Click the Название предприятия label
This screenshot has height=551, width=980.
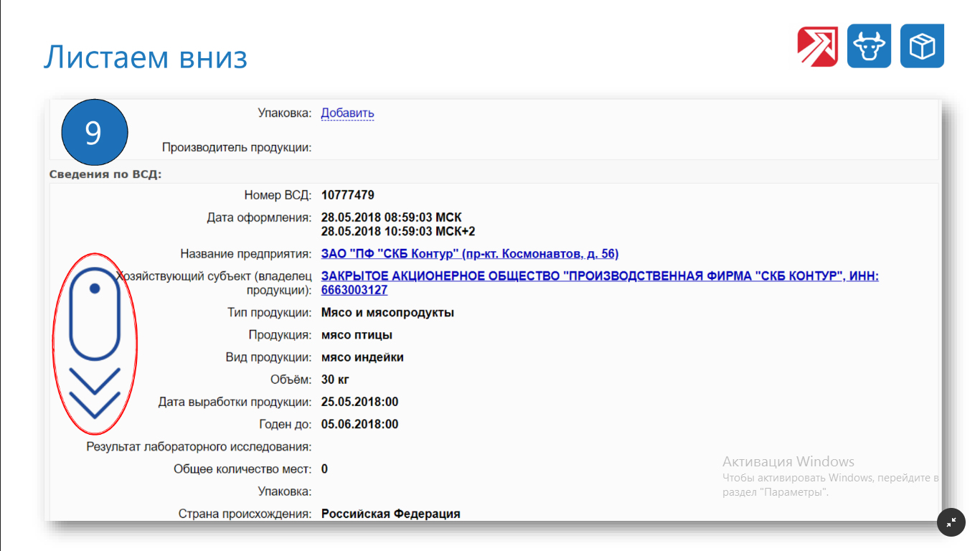click(246, 254)
